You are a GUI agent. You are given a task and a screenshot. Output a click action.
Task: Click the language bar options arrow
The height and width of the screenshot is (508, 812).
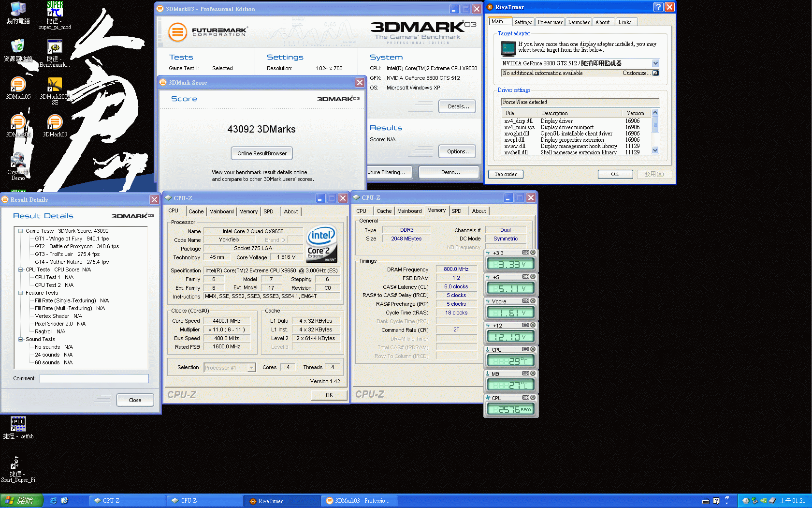(x=726, y=503)
